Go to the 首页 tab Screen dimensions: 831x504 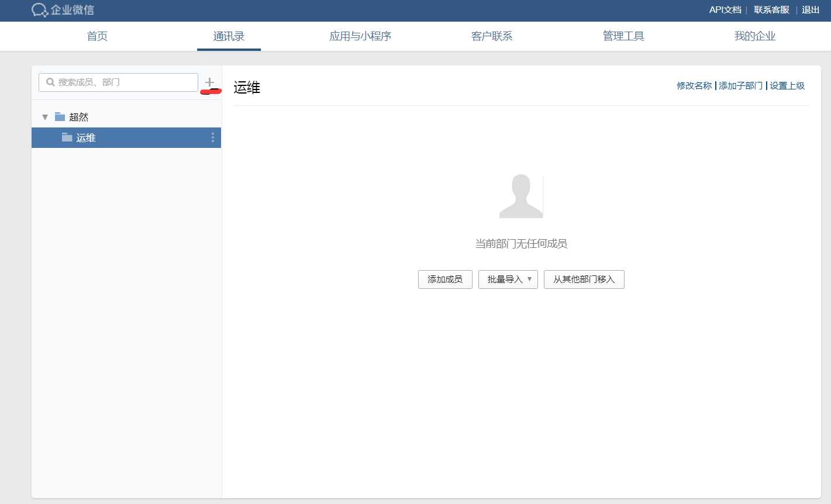click(97, 36)
